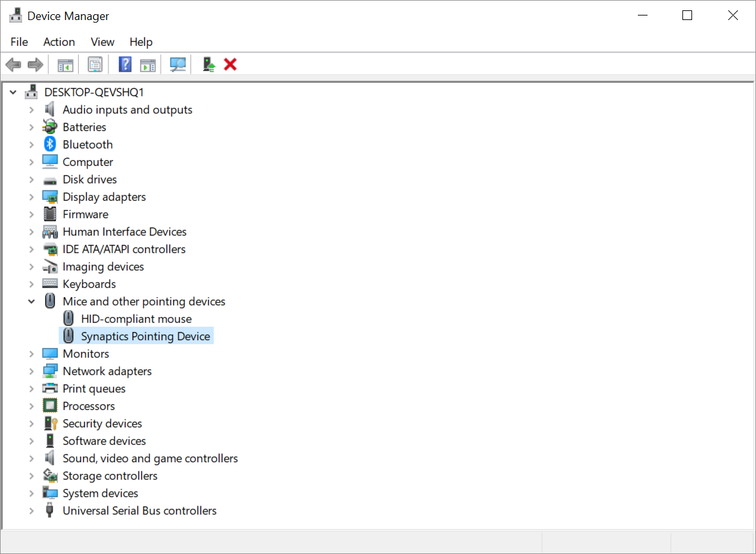Viewport: 756px width, 554px height.
Task: Expand the Display adapters chevron
Action: coord(32,197)
